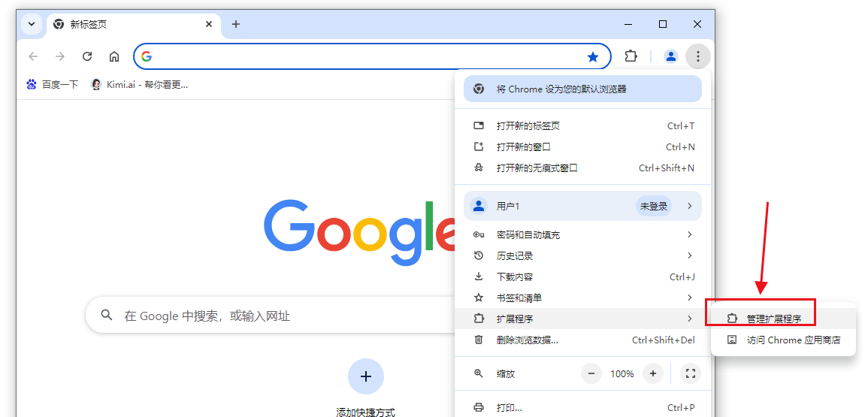Click the Google G icon in address bar
868x417 pixels.
146,56
